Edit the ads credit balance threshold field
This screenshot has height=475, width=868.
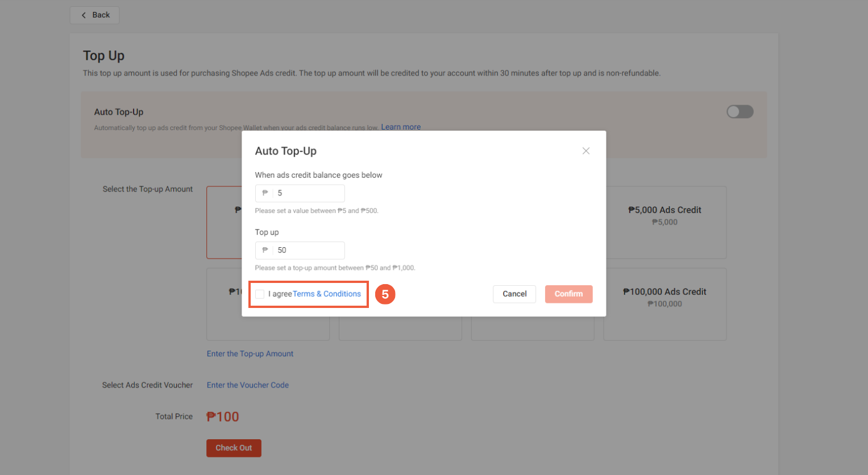300,193
